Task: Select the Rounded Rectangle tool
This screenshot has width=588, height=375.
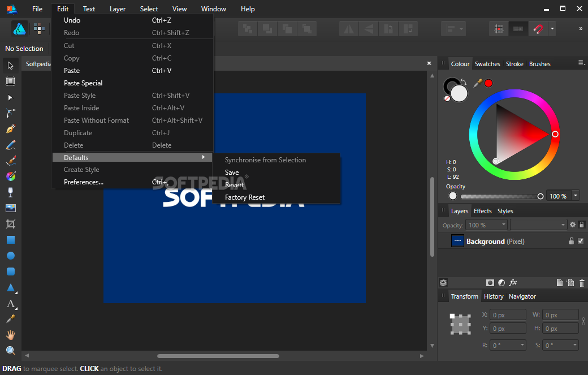Action: [x=11, y=271]
